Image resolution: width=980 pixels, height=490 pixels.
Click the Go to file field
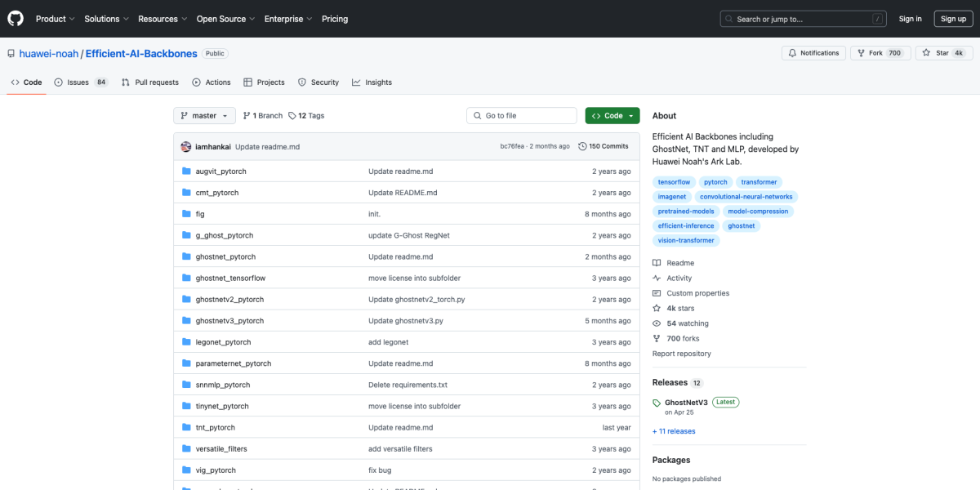coord(523,116)
